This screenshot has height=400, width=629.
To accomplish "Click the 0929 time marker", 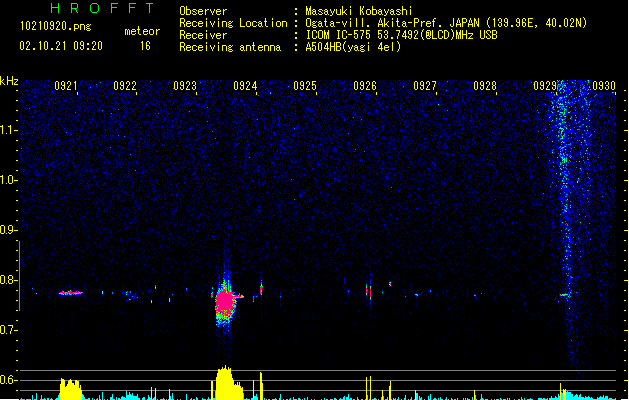I will click(x=545, y=86).
